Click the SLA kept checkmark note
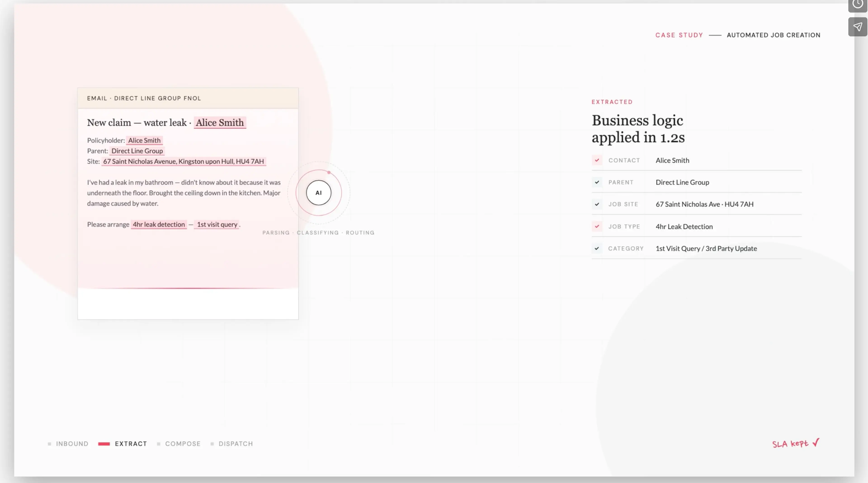This screenshot has height=483, width=868. coord(796,443)
